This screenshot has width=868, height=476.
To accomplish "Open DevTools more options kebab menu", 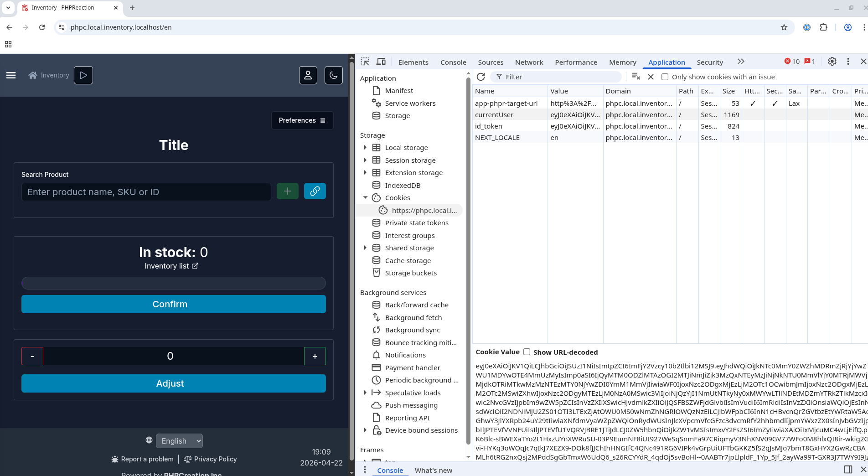I will [x=848, y=62].
